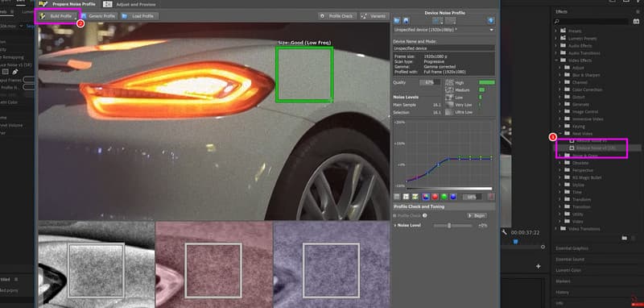Screen dimensions: 644x308
Task: Click the open profile folder icon
Action: [x=397, y=21]
